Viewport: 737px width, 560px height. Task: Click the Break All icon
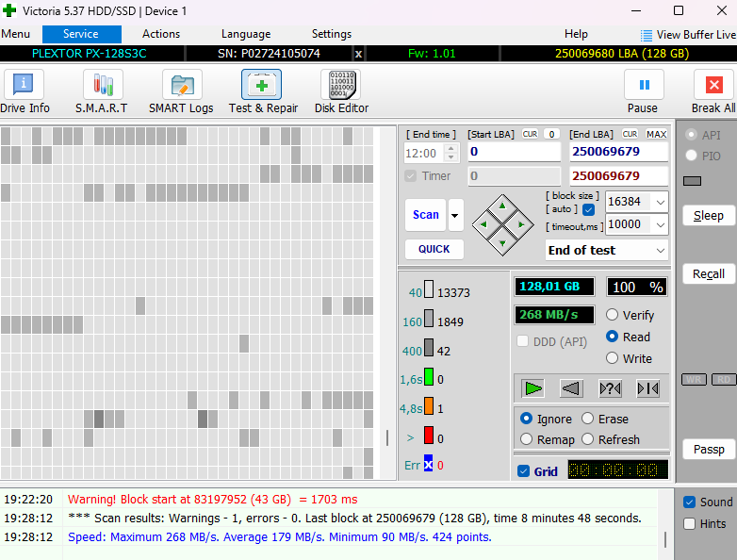[712, 91]
